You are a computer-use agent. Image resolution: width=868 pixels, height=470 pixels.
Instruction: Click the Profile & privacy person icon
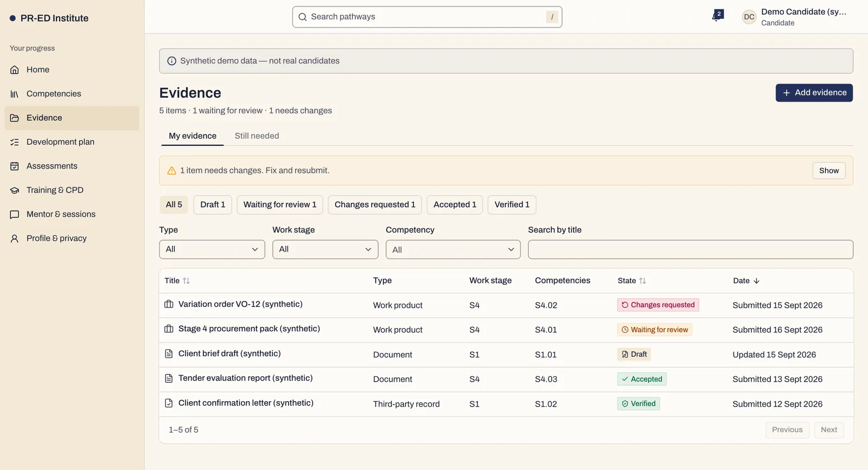pos(15,239)
